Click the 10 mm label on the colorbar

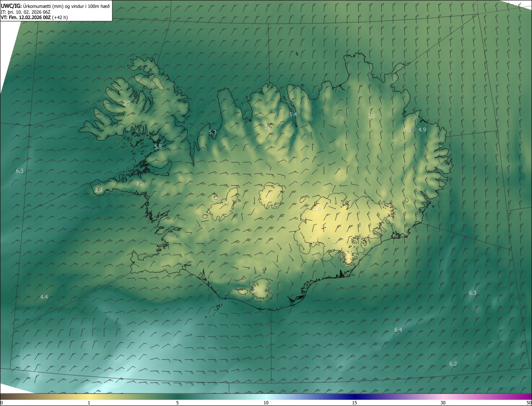pos(266,403)
